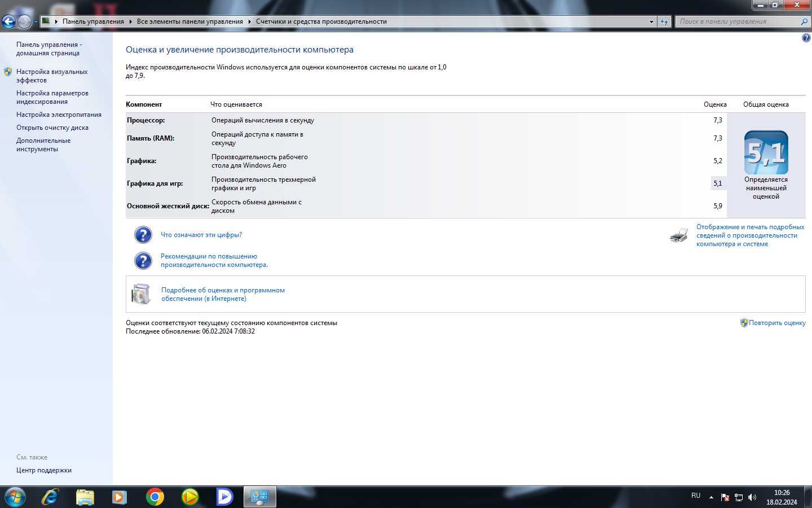This screenshot has height=508, width=812.
Task: Click the magnifier search icon
Action: pyautogui.click(x=805, y=21)
